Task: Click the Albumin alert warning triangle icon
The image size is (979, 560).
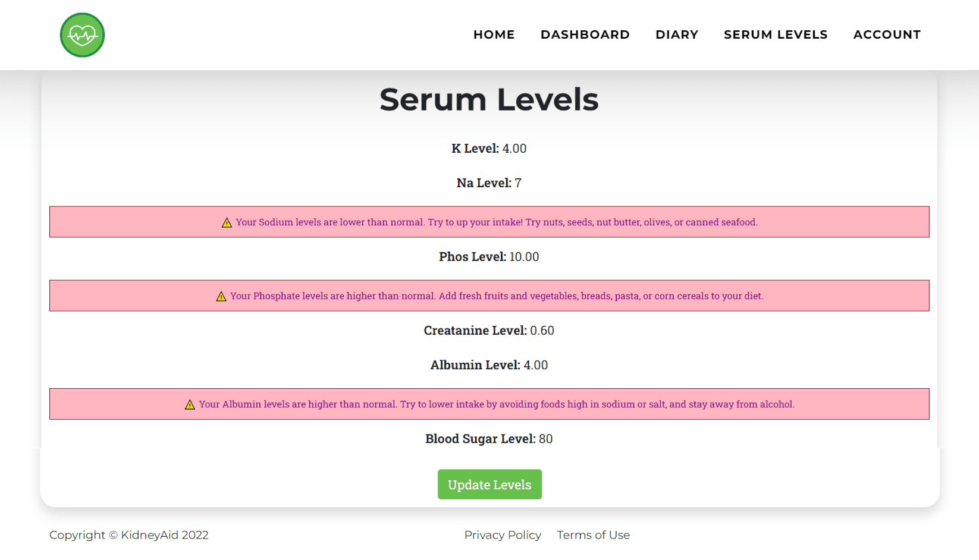Action: tap(190, 404)
